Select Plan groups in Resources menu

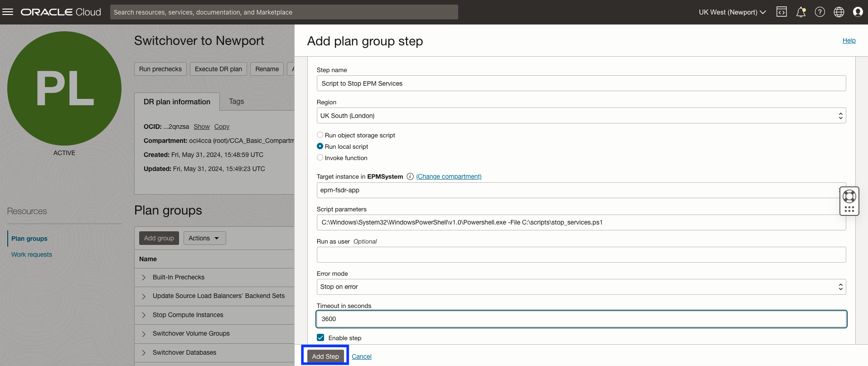pos(29,239)
